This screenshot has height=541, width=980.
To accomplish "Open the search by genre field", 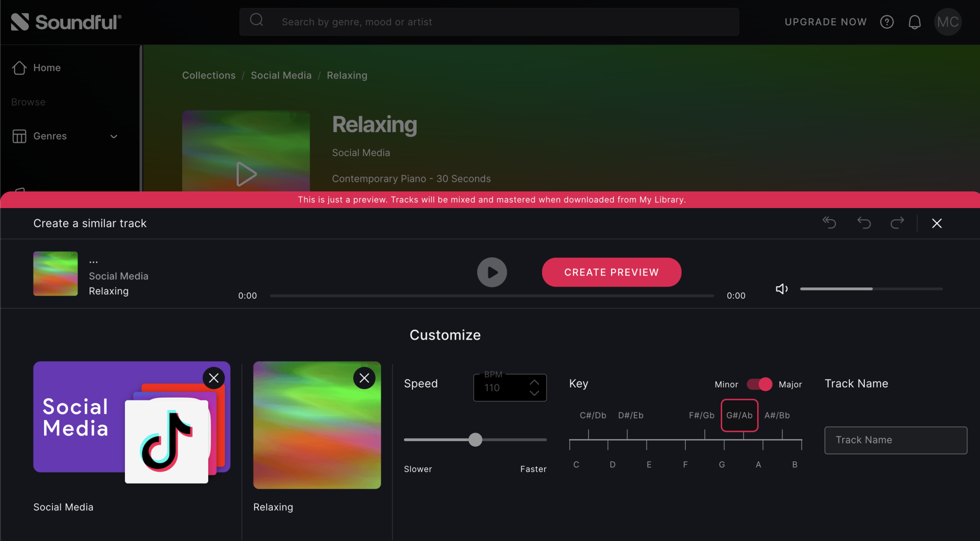I will [x=488, y=22].
